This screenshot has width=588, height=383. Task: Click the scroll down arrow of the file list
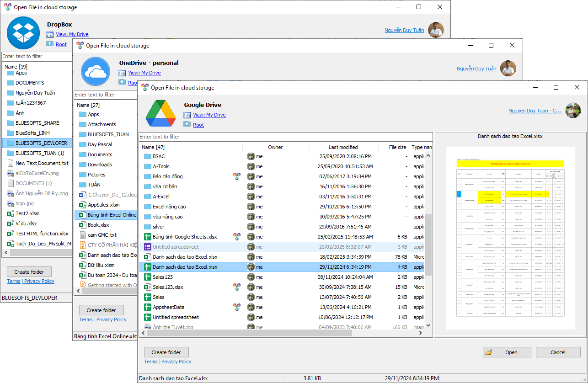(x=428, y=326)
